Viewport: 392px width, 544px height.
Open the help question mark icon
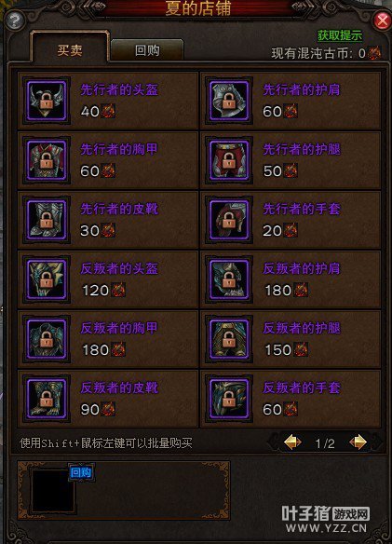(15, 21)
